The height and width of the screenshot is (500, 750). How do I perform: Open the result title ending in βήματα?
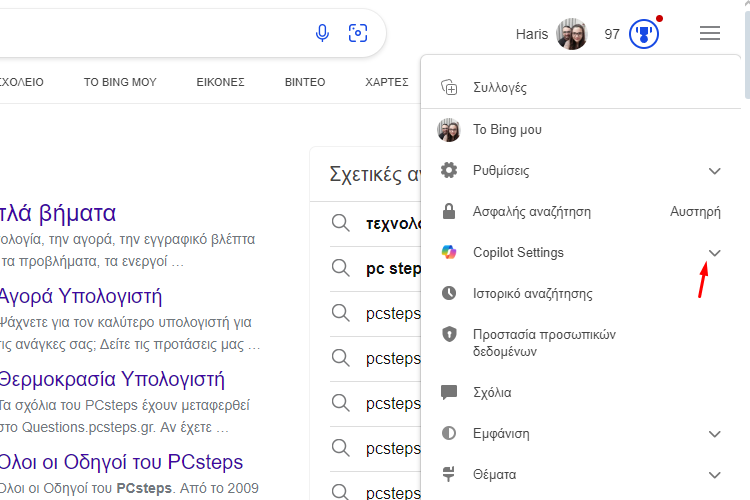[x=58, y=213]
